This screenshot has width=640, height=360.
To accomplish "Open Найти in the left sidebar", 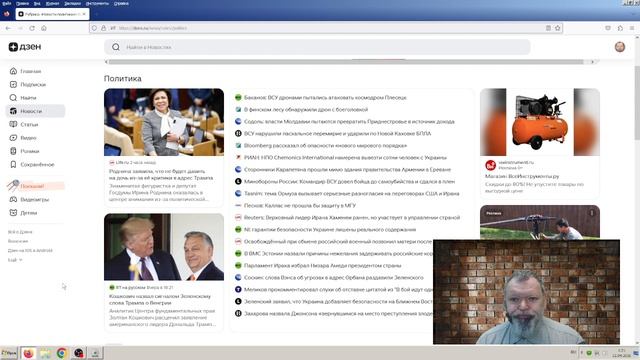I will pyautogui.click(x=28, y=98).
